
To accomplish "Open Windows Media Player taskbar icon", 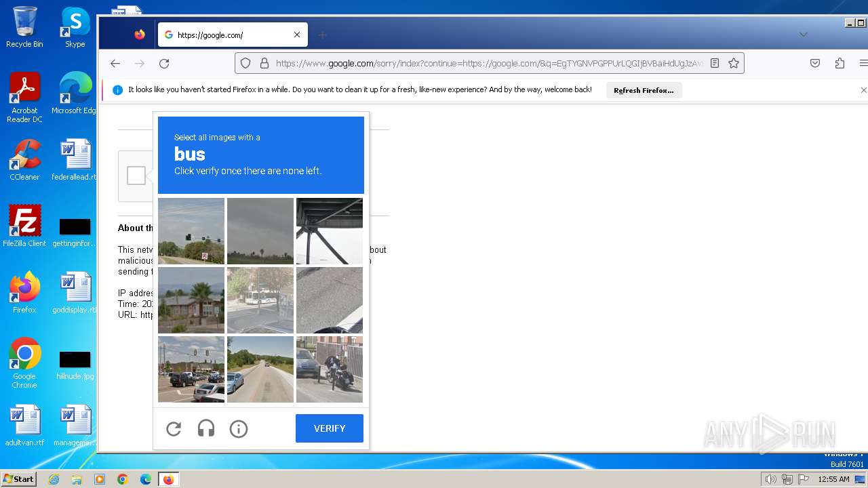I will point(100,479).
